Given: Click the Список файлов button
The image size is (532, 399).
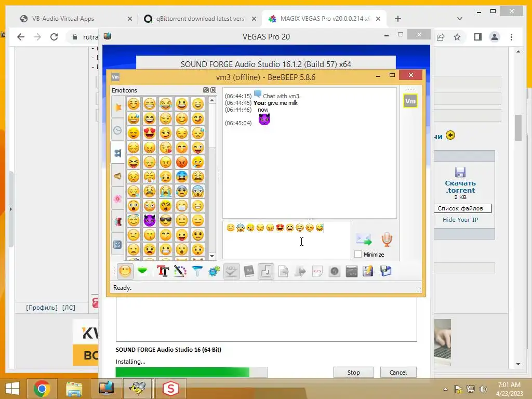Looking at the screenshot, I should pyautogui.click(x=462, y=208).
